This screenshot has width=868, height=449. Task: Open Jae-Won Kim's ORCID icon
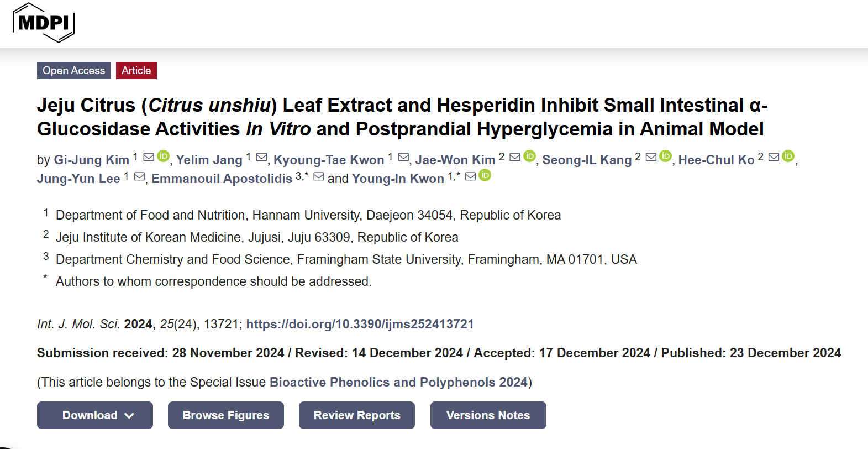coord(529,156)
